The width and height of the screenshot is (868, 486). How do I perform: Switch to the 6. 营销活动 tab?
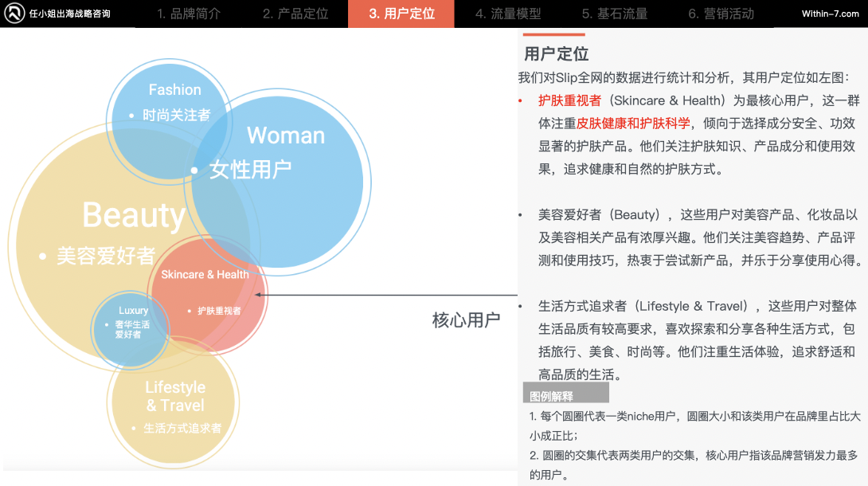pos(720,14)
